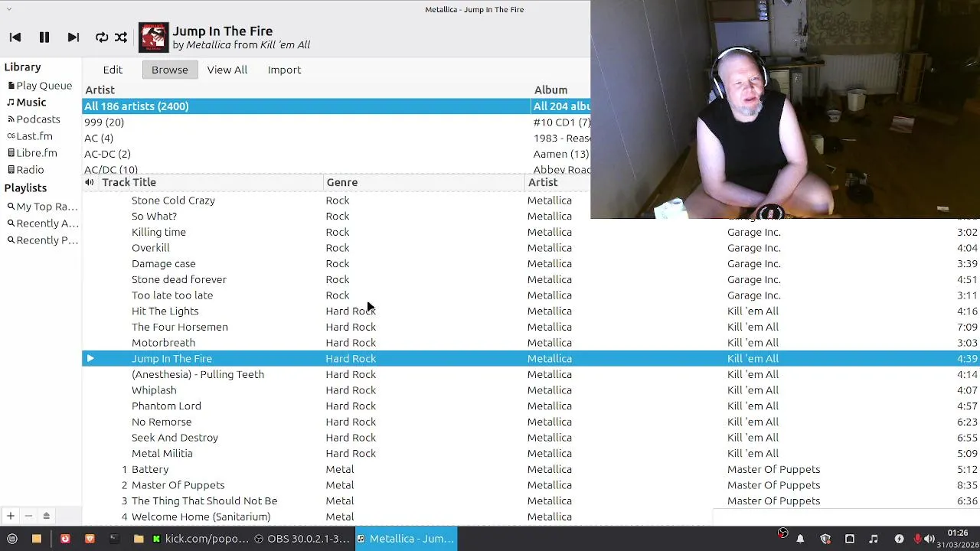Select the track (Anesthesia) - Pulling Teeth
980x551 pixels.
click(198, 374)
